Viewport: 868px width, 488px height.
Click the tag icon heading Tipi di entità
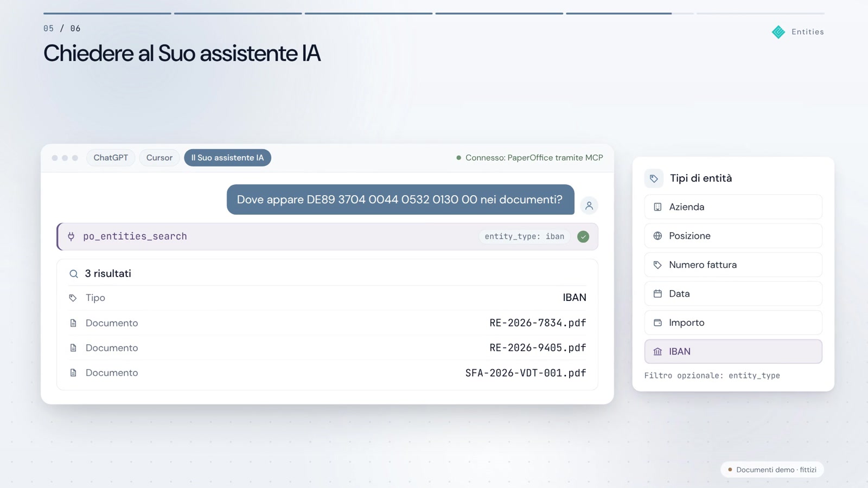[x=654, y=178]
